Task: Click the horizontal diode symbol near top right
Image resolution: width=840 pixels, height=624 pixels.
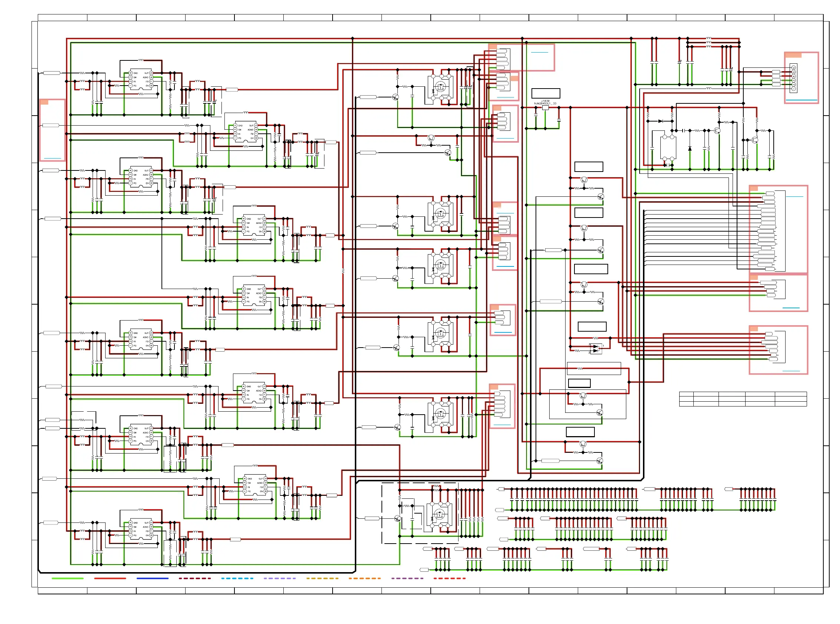Action: (x=660, y=121)
